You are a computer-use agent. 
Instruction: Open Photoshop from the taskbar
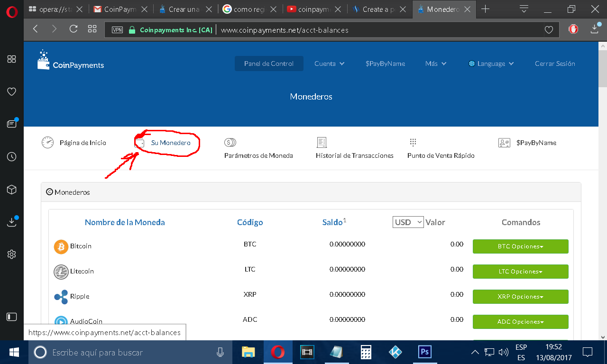[424, 352]
